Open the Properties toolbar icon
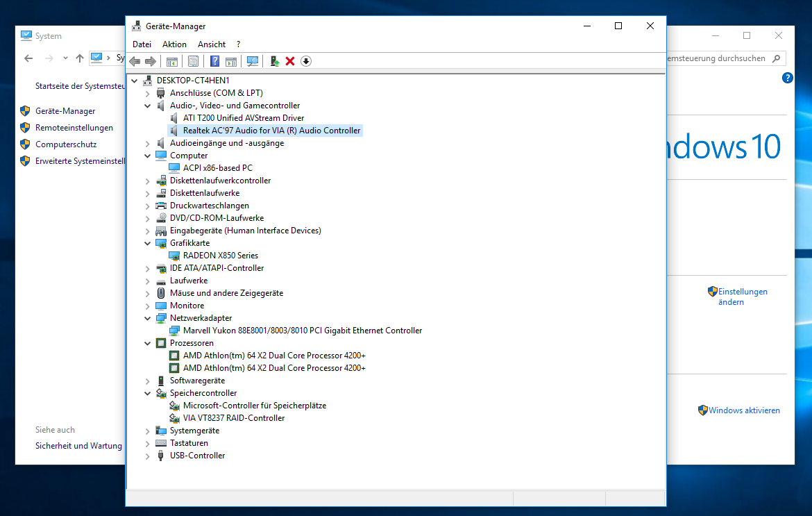Screen dimensions: 812x516 point(193,61)
